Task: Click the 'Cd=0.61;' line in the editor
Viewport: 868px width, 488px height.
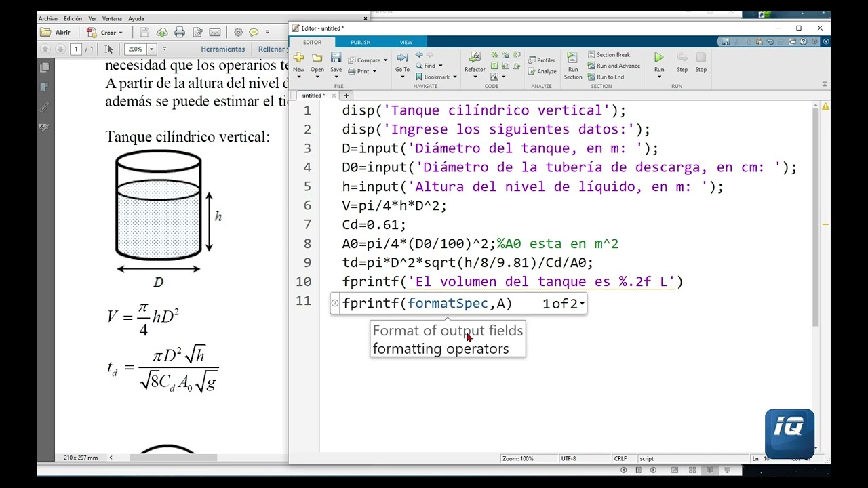Action: tap(374, 225)
